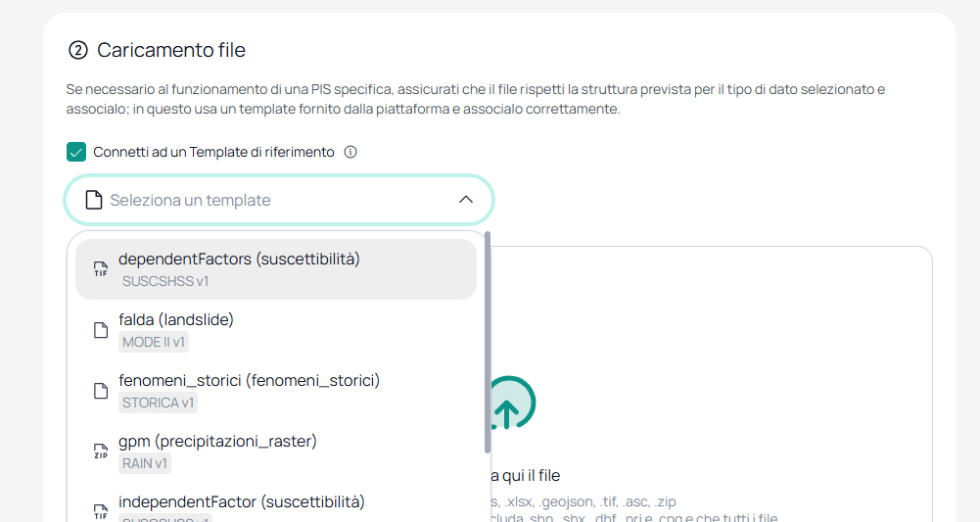Select gpm (precipitazioni_raster) template
This screenshot has height=522, width=980.
(x=276, y=451)
